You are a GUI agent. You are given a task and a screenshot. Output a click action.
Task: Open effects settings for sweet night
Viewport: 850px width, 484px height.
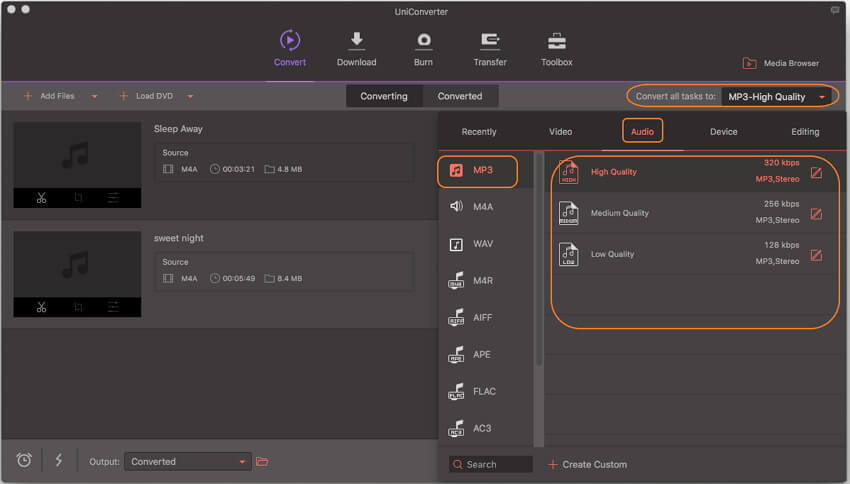(113, 307)
